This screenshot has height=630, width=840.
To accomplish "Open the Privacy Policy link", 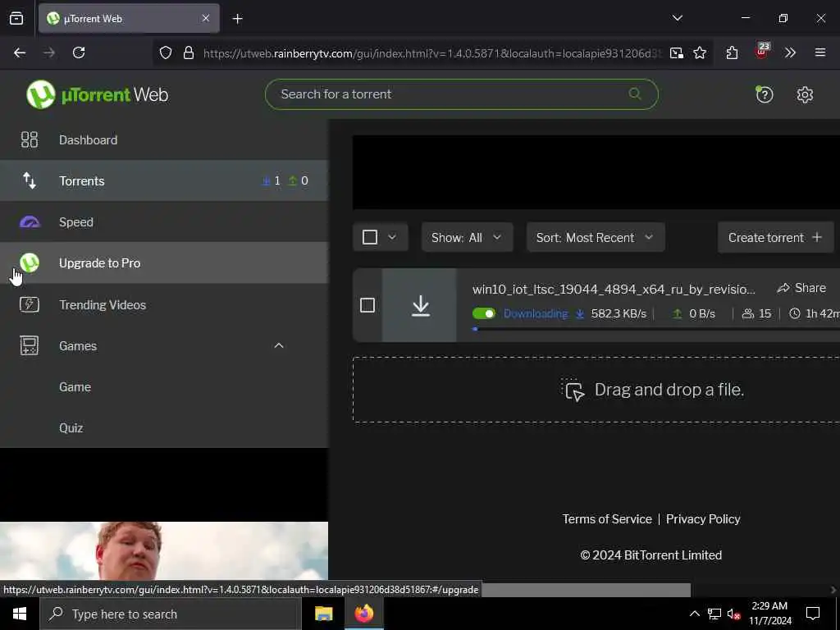I will (x=703, y=518).
